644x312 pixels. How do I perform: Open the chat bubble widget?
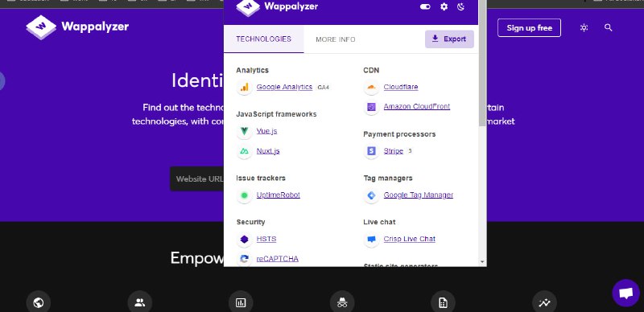click(x=625, y=293)
